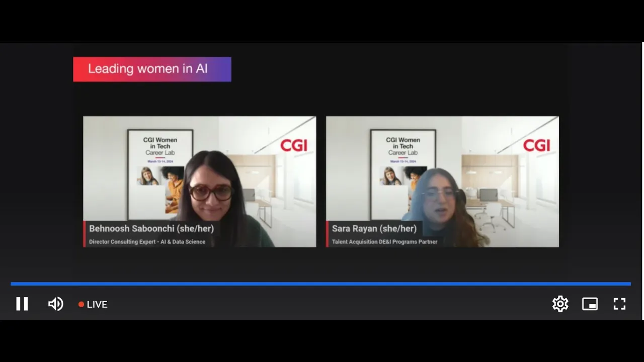Click the middle of the blue progress bar
The width and height of the screenshot is (644, 362).
click(320, 284)
